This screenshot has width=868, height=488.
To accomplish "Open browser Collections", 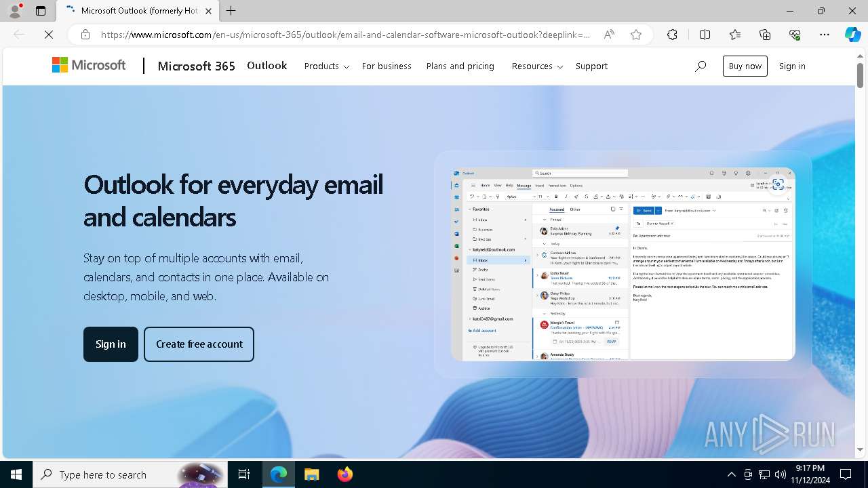I will click(765, 35).
